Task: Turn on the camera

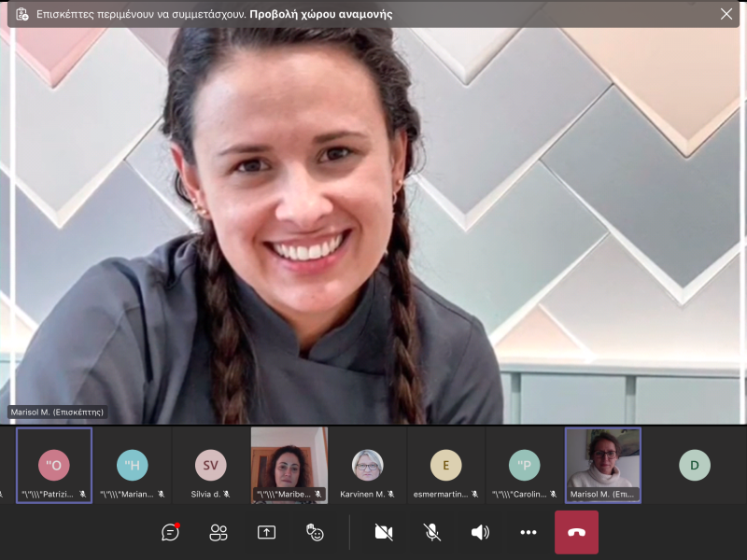Action: click(383, 532)
